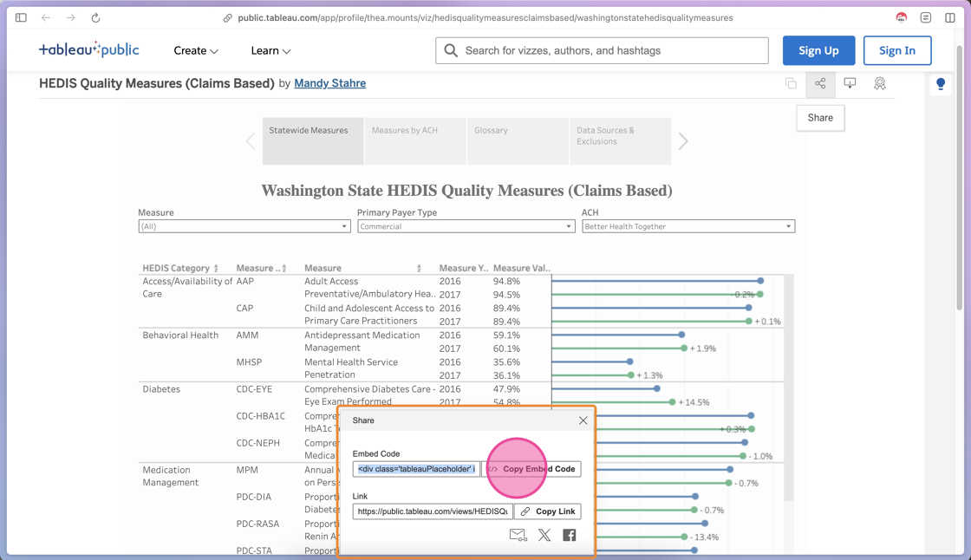Click the "Measure Y.." column header
The height and width of the screenshot is (560, 971).
pos(464,268)
